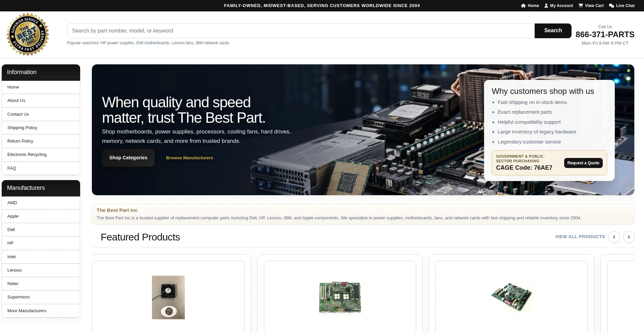Click the View Cart shopping cart icon
Screen dimensions: 644x333
tap(581, 6)
